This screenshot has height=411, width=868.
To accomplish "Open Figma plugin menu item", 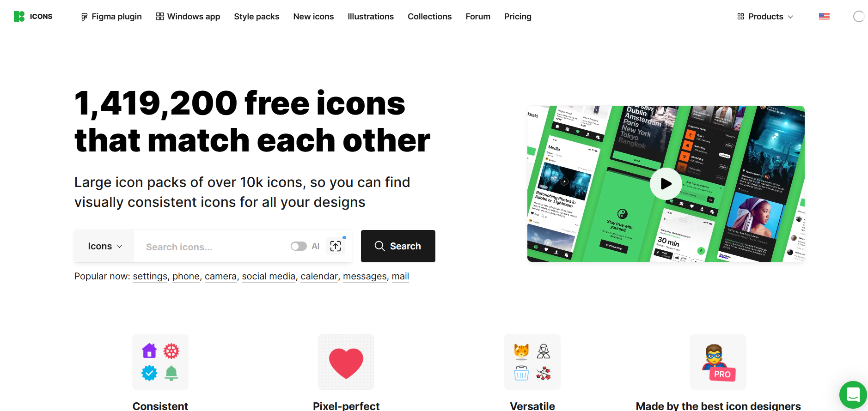I will (x=111, y=17).
